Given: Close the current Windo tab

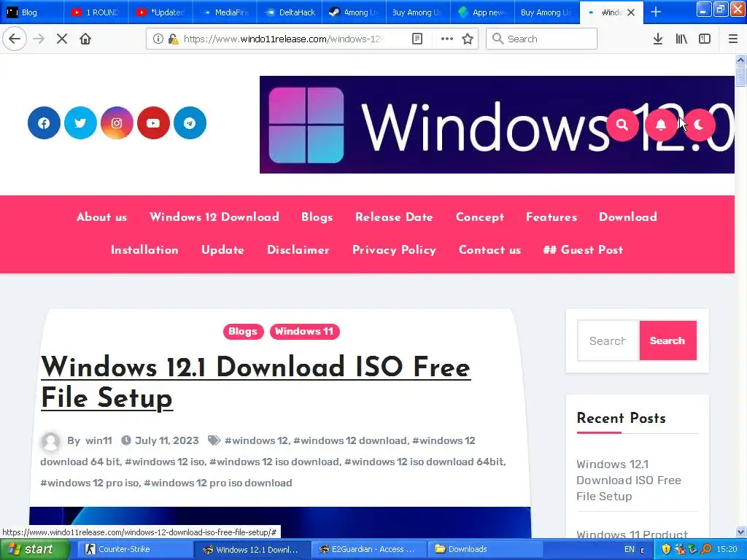Looking at the screenshot, I should [631, 12].
